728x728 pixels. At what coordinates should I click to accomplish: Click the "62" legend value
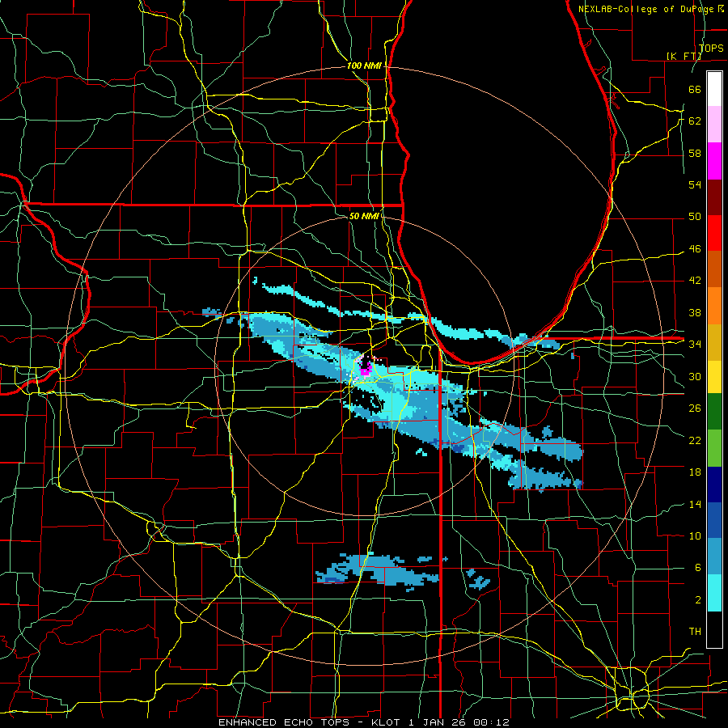tap(695, 121)
